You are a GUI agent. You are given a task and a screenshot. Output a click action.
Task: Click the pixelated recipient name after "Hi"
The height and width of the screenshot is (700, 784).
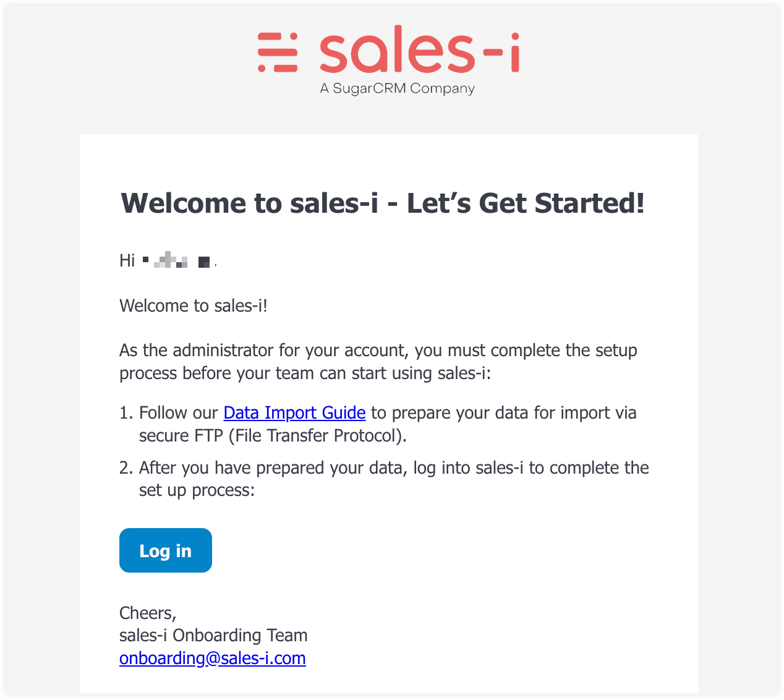click(177, 261)
